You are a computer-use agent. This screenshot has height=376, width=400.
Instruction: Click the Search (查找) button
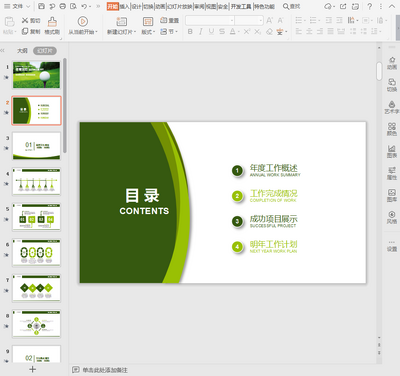point(291,6)
